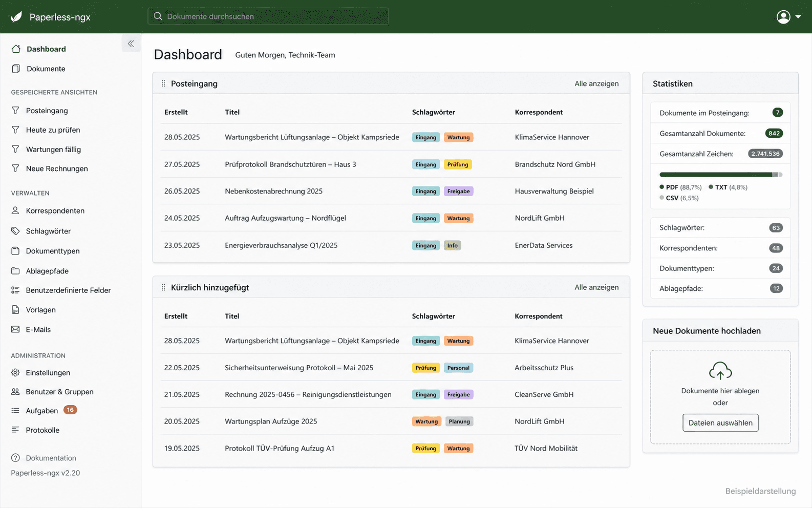Show all in Kürzlich hinzugefügt widget
The height and width of the screenshot is (508, 812).
[596, 287]
